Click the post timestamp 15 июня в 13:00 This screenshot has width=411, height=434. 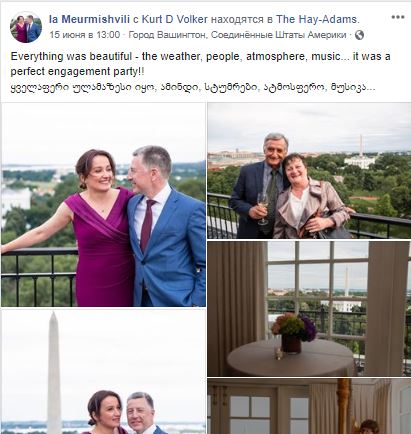click(85, 35)
